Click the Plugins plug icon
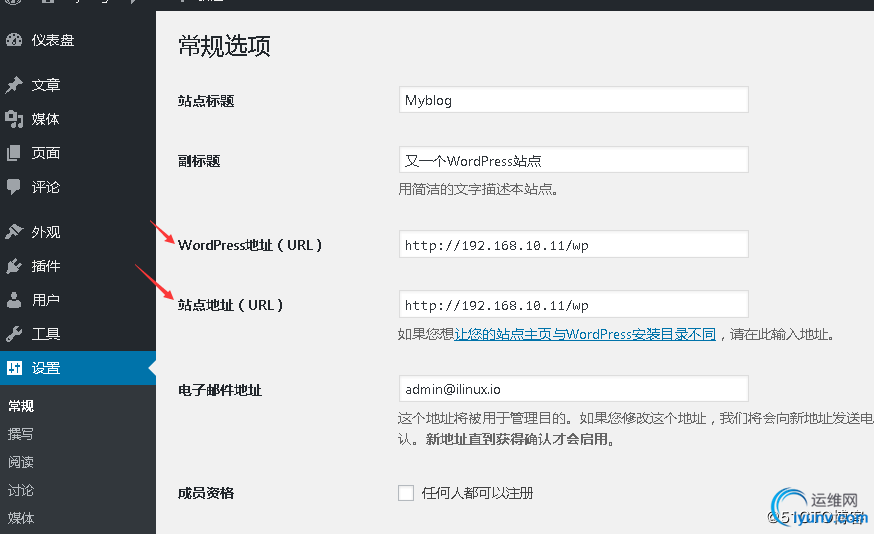This screenshot has width=874, height=534. point(14,266)
